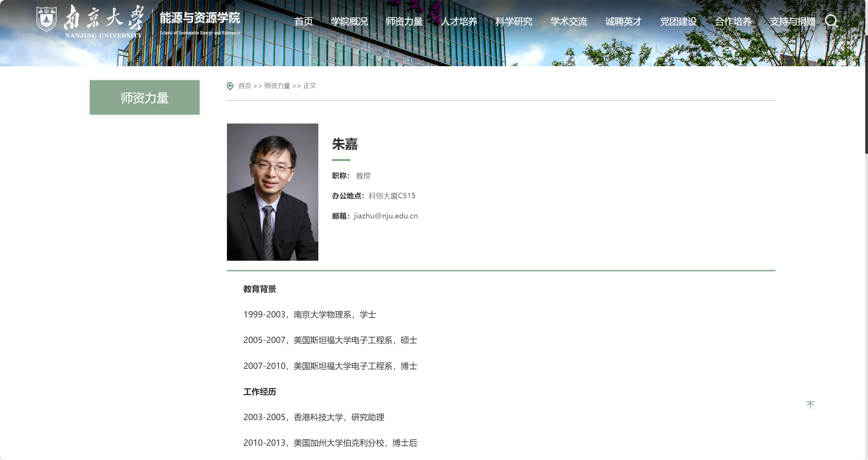Click the green 师资力量 sidebar button

click(145, 98)
